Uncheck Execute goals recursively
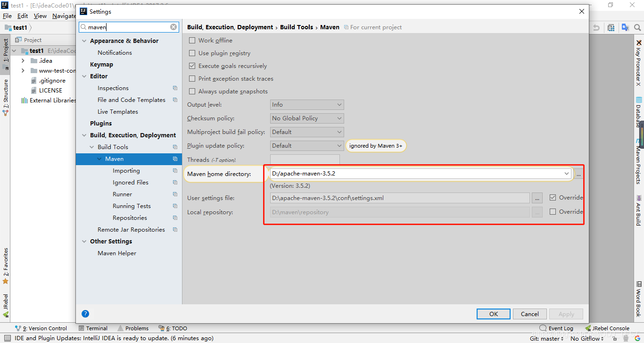The height and width of the screenshot is (343, 644). click(192, 66)
